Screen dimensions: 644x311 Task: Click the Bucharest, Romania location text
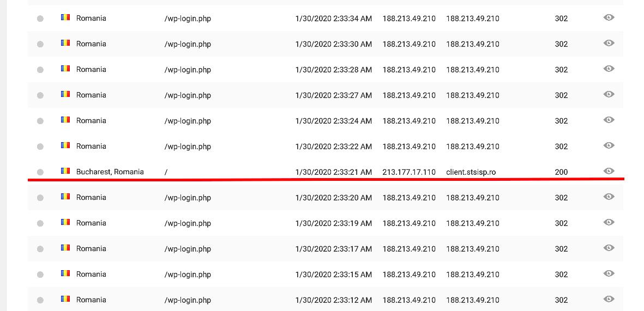click(110, 172)
